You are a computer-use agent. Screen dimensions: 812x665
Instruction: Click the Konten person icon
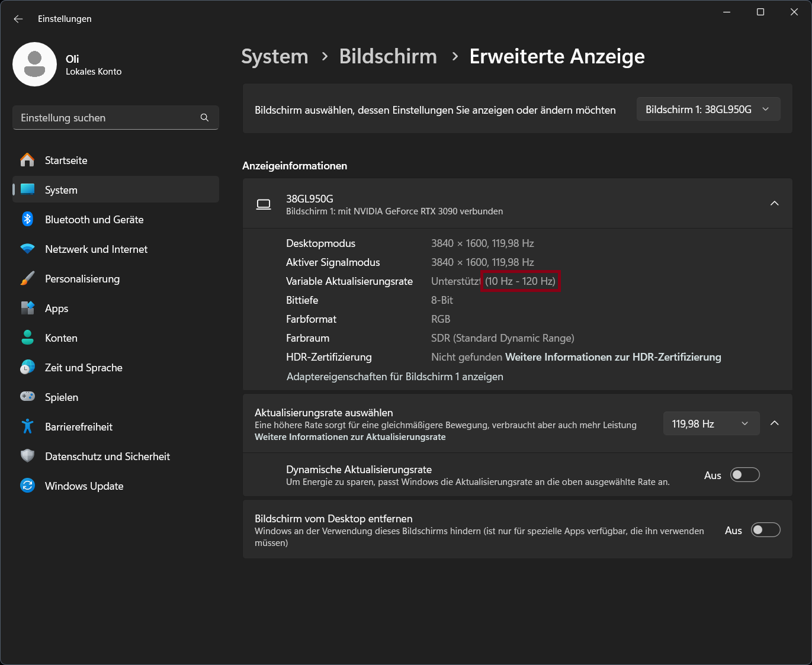27,338
